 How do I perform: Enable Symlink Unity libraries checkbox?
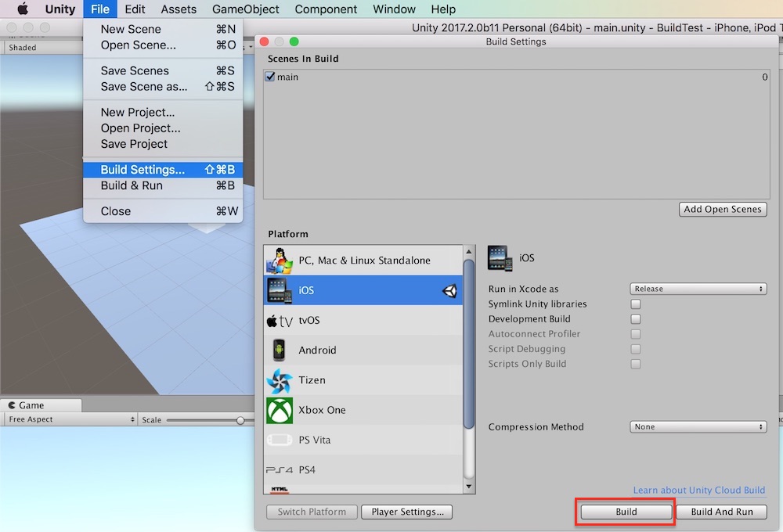pos(636,304)
